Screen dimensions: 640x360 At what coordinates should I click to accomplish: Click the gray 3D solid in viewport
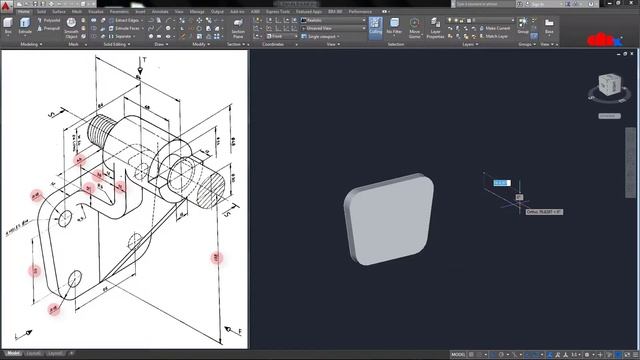389,219
